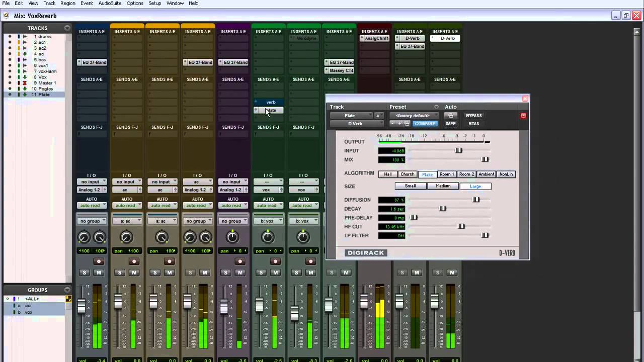Viewport: 644px width, 362px height.
Task: Open the GROUPS list menu arrow
Action: click(67, 290)
